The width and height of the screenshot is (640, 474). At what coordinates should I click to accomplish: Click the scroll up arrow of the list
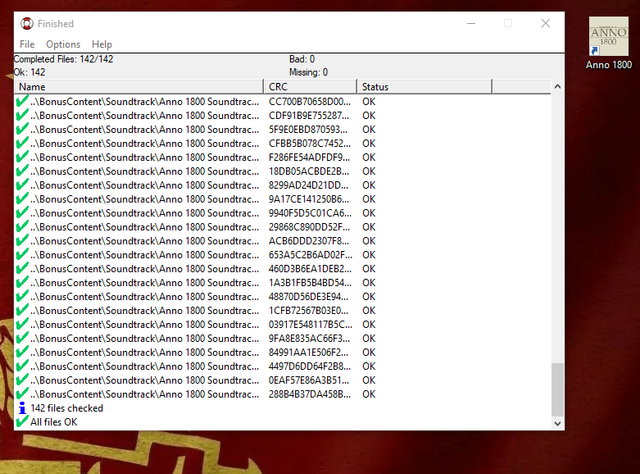pos(558,87)
